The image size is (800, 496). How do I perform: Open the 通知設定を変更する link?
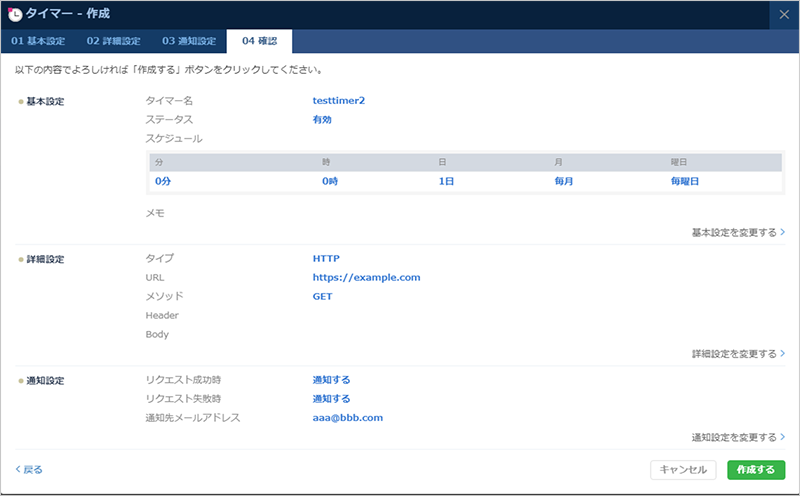click(737, 437)
